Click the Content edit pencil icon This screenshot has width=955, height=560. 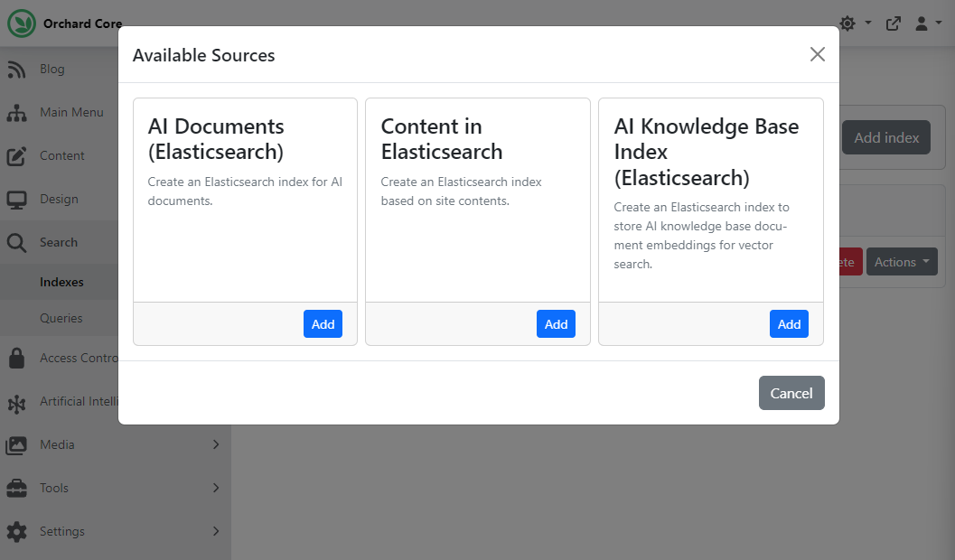click(16, 156)
